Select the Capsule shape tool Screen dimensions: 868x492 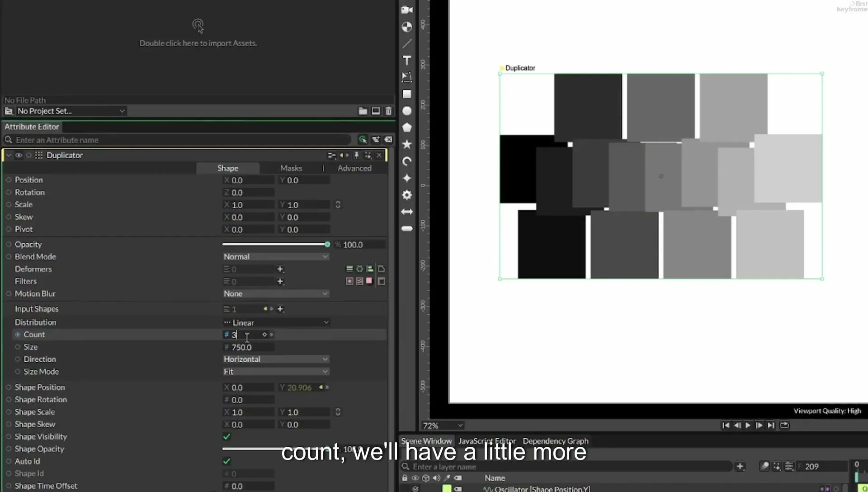pyautogui.click(x=407, y=228)
